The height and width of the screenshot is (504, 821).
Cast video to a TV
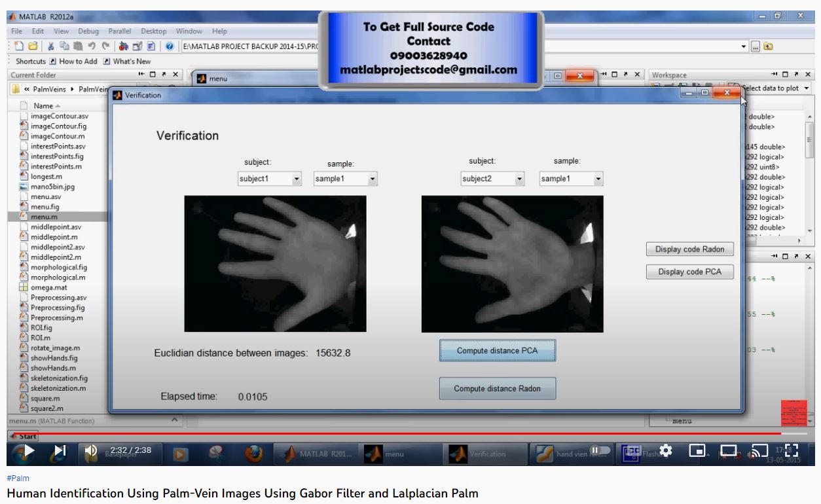[x=760, y=450]
